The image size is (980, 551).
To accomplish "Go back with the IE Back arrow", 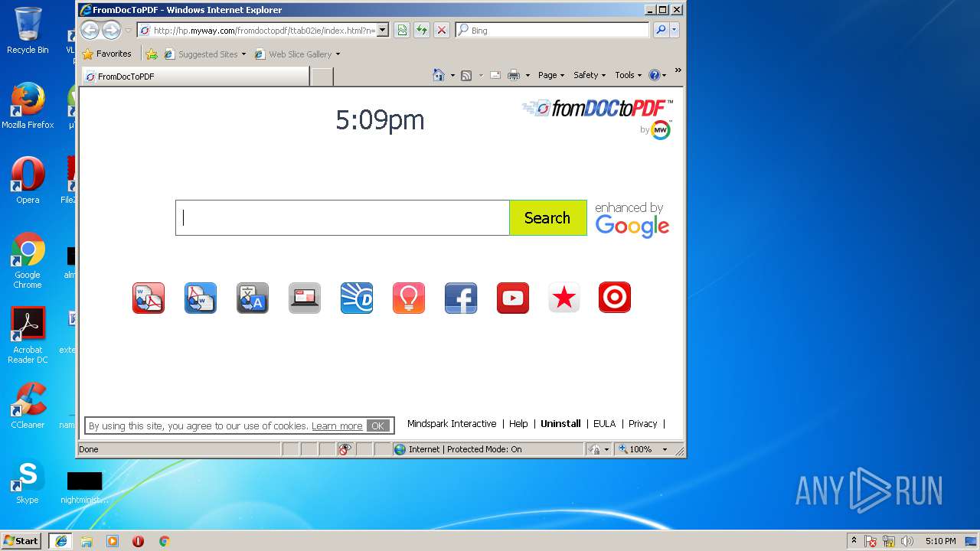I will [90, 30].
